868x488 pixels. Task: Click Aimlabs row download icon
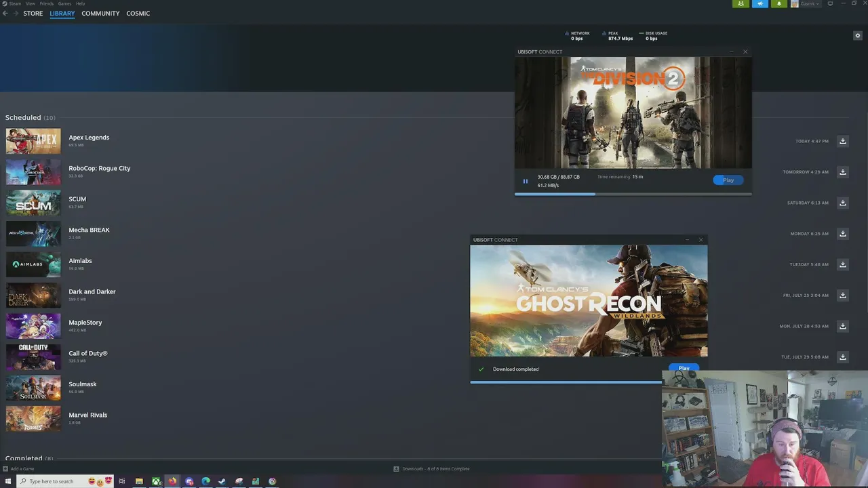coord(843,264)
